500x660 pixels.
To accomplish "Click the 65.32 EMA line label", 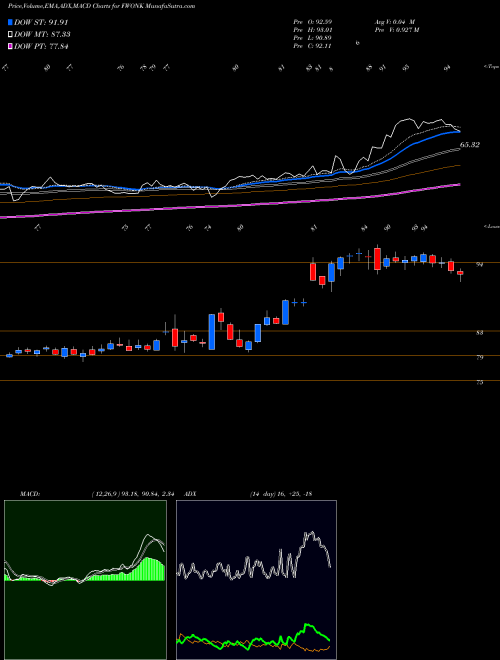I will [470, 145].
